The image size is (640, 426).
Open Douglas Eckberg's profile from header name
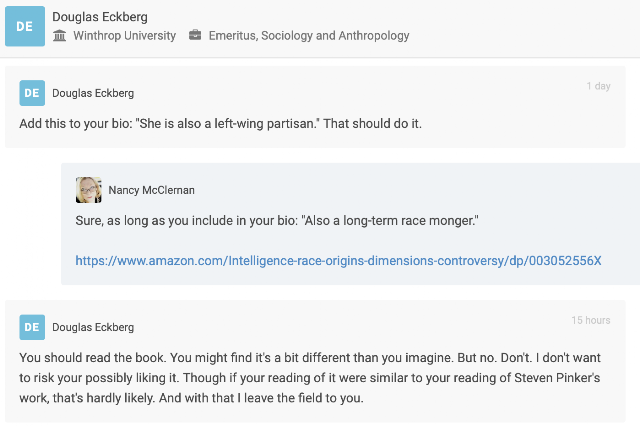tap(100, 17)
